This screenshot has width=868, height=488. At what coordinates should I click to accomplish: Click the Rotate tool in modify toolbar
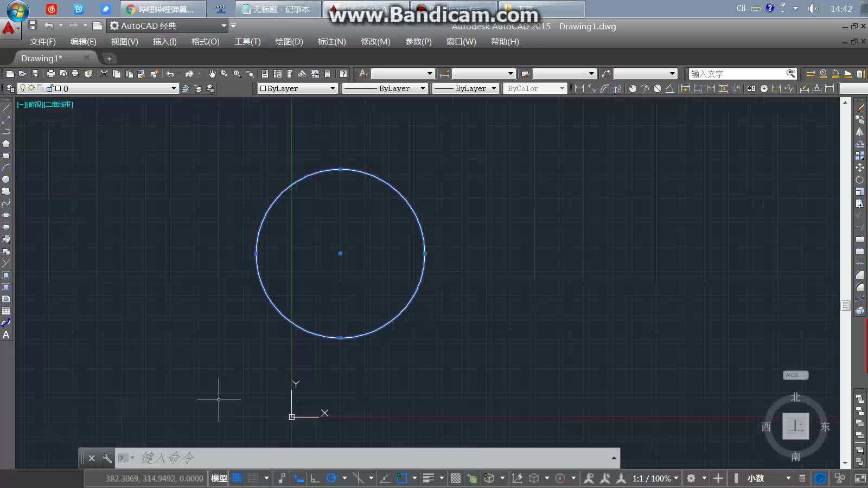(x=860, y=179)
